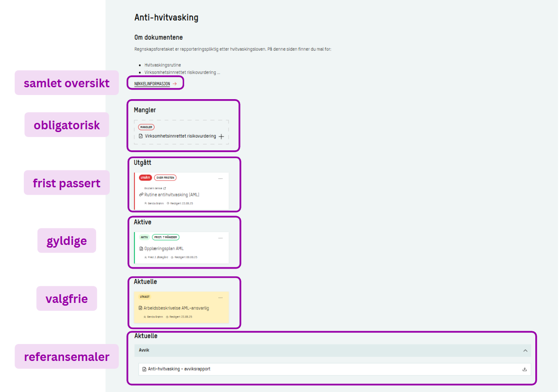Click the Over fristen deadline badge
The image size is (560, 392).
click(165, 178)
